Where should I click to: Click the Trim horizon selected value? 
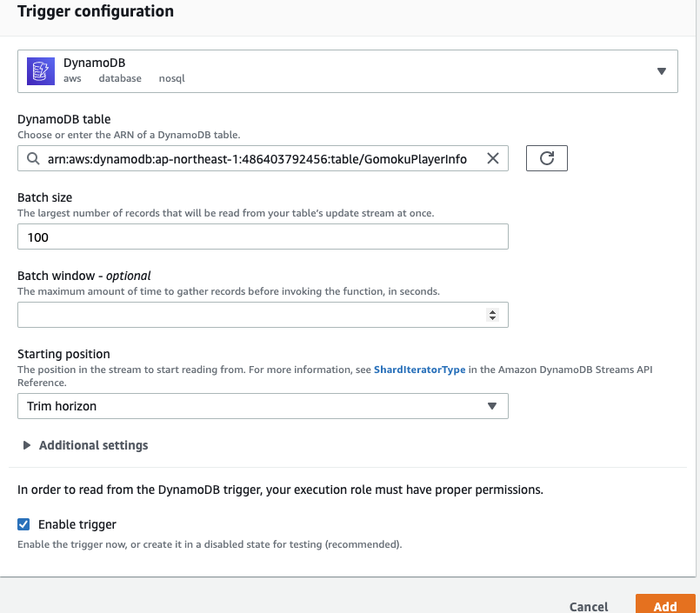[x=62, y=406]
